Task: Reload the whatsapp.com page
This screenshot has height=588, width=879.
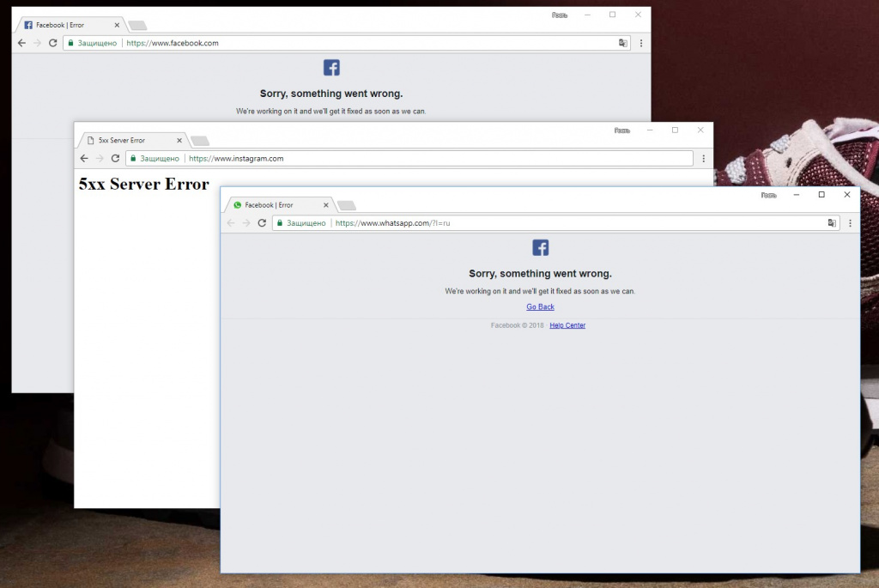Action: pyautogui.click(x=262, y=223)
